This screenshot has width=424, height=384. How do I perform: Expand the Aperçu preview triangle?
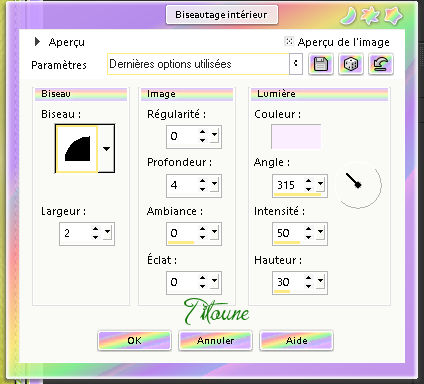(37, 42)
